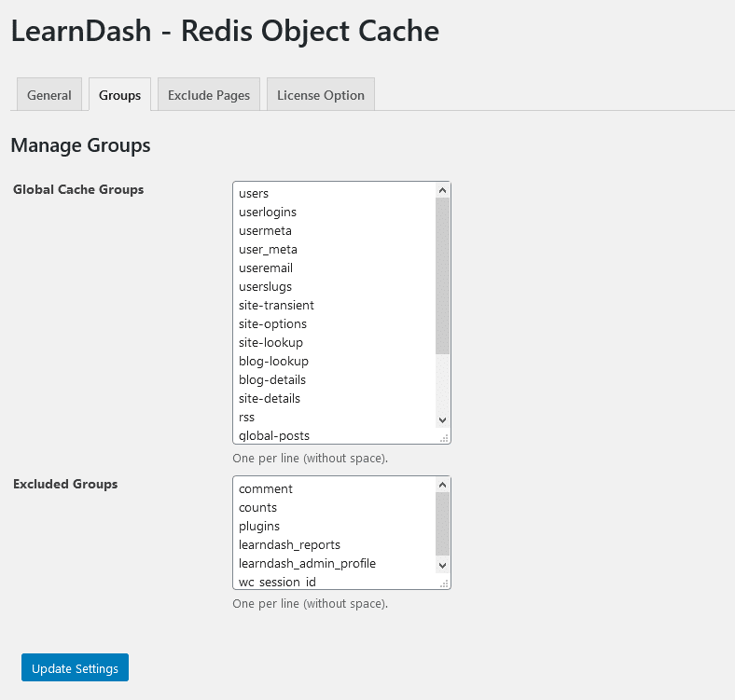The height and width of the screenshot is (700, 735).
Task: Click the 'userslugs' line
Action: [x=265, y=287]
